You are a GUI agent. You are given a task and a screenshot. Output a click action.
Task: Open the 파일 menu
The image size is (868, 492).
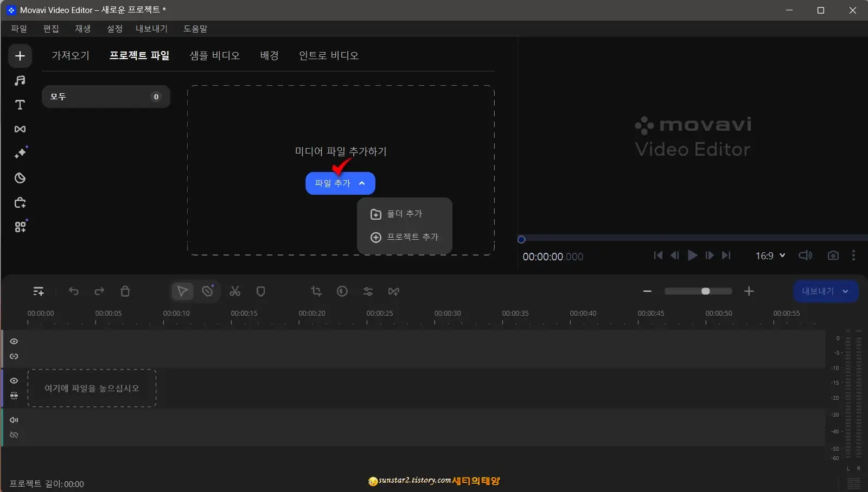pyautogui.click(x=19, y=29)
